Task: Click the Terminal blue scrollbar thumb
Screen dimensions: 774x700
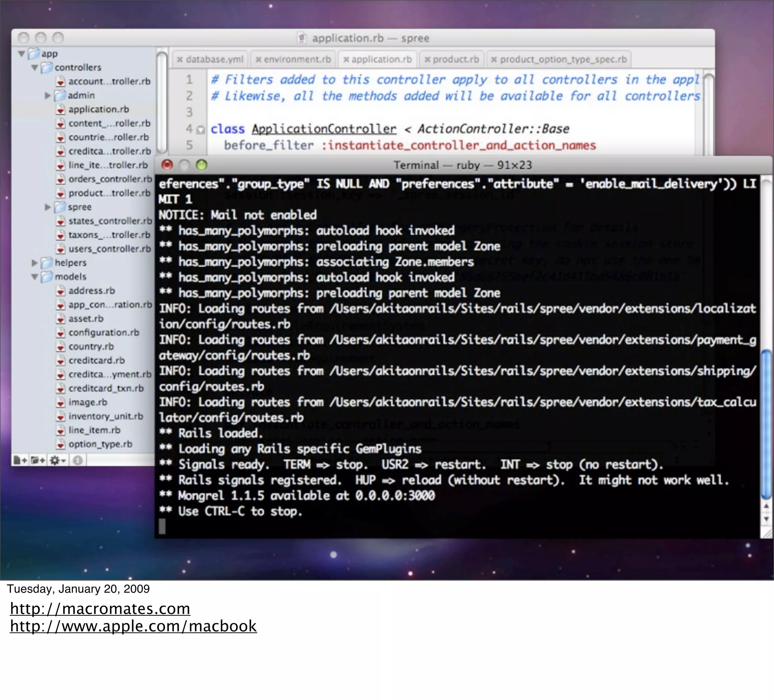Action: (x=766, y=424)
